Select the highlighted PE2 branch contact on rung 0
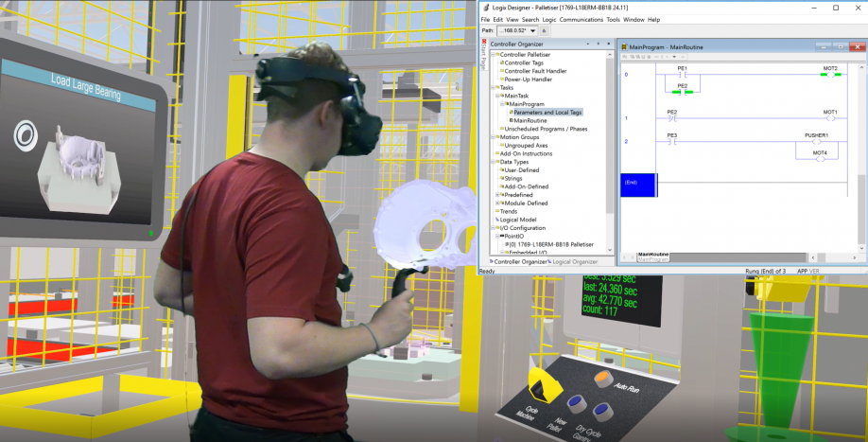This screenshot has height=442, width=868. (x=682, y=92)
